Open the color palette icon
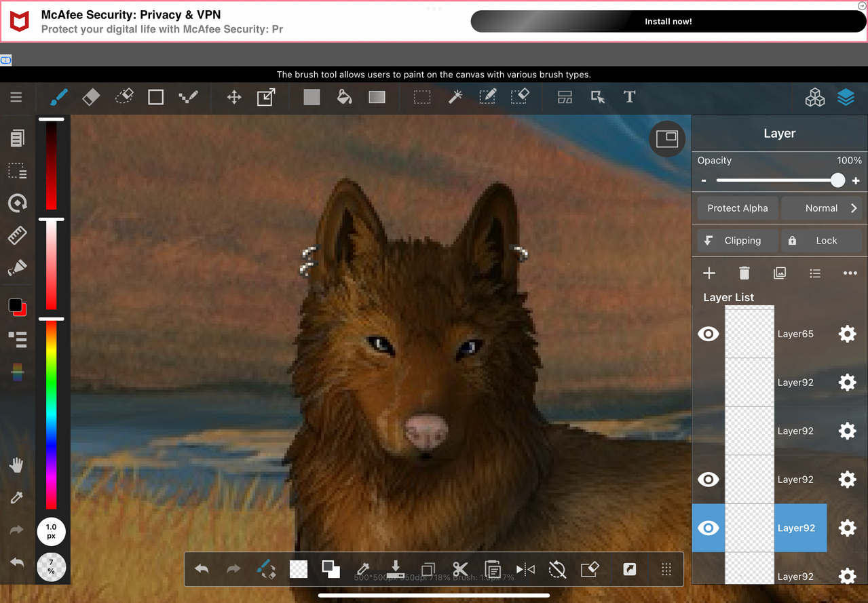The height and width of the screenshot is (603, 868). [18, 372]
